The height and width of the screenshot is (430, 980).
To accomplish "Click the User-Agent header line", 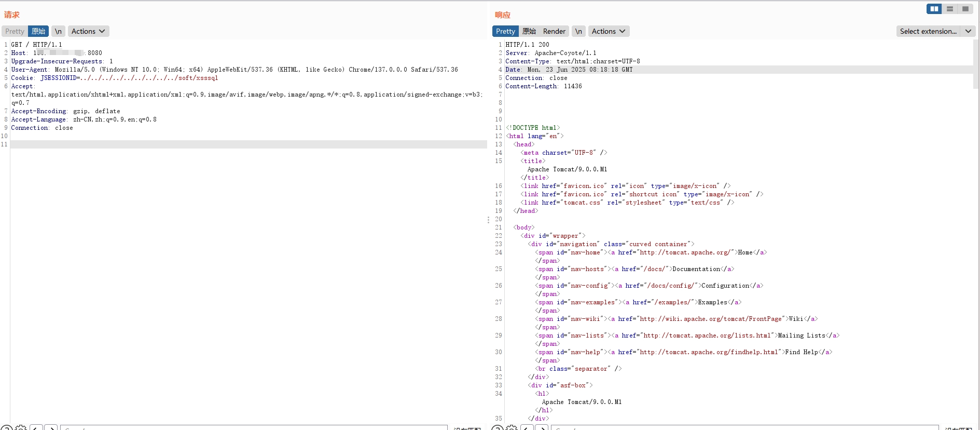I will coord(234,70).
